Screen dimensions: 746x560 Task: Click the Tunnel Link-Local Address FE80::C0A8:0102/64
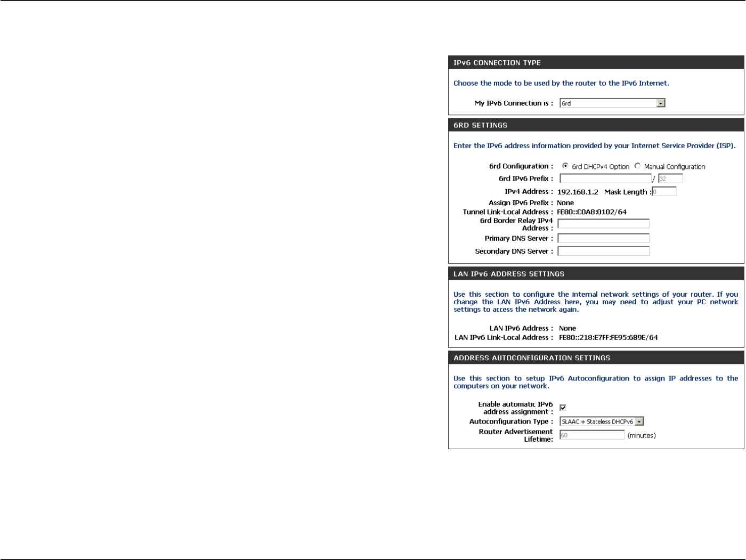pyautogui.click(x=591, y=212)
